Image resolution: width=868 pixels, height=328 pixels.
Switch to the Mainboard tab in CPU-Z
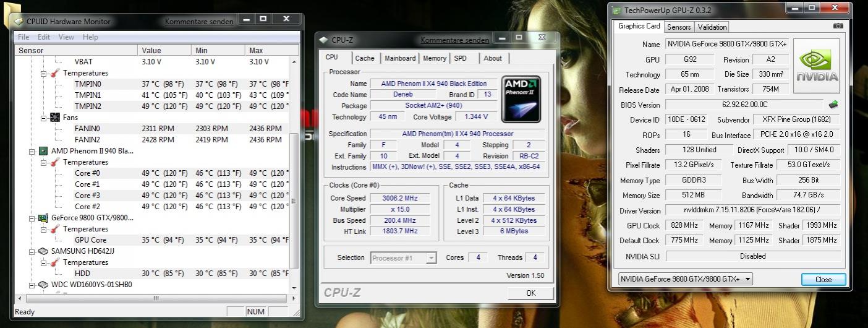[400, 58]
